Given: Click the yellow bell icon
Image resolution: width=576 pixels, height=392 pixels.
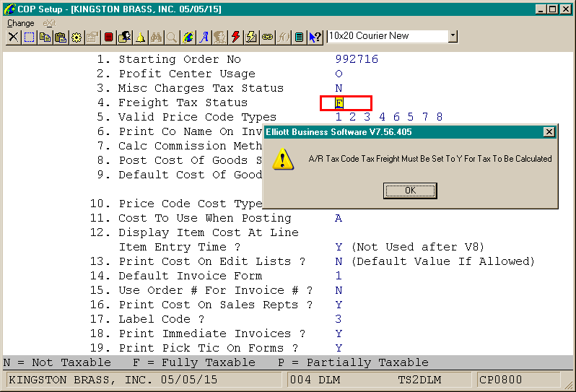Looking at the screenshot, I should pos(140,37).
